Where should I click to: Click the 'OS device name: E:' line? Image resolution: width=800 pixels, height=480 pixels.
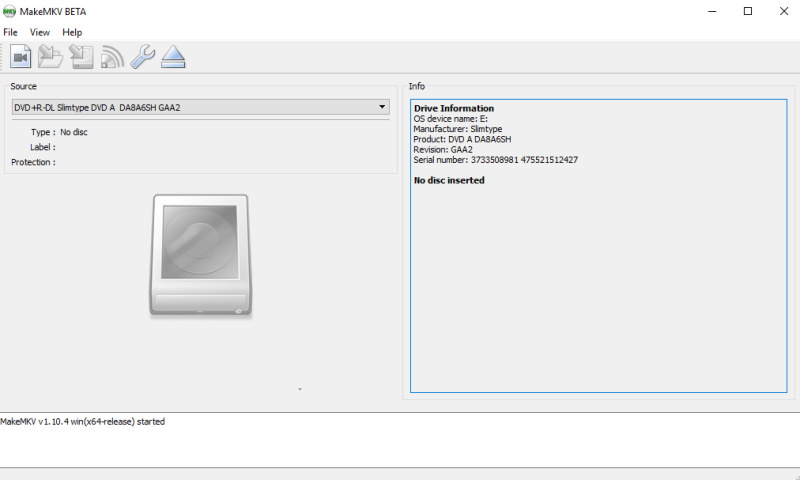click(x=451, y=119)
